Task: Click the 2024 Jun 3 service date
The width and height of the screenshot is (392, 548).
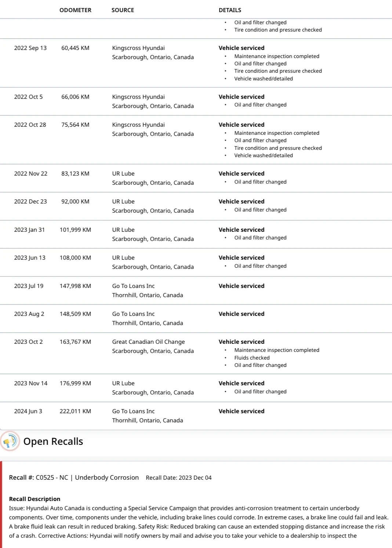Action: tap(28, 411)
